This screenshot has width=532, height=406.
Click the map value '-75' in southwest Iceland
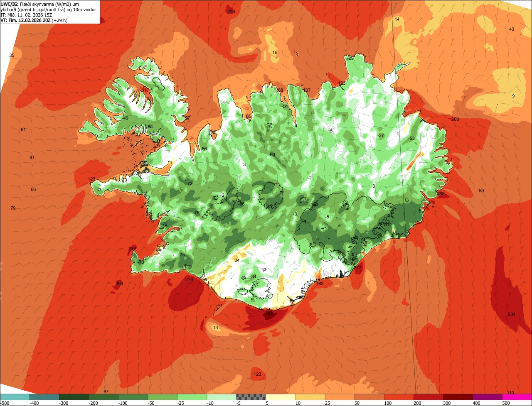[x=181, y=254]
